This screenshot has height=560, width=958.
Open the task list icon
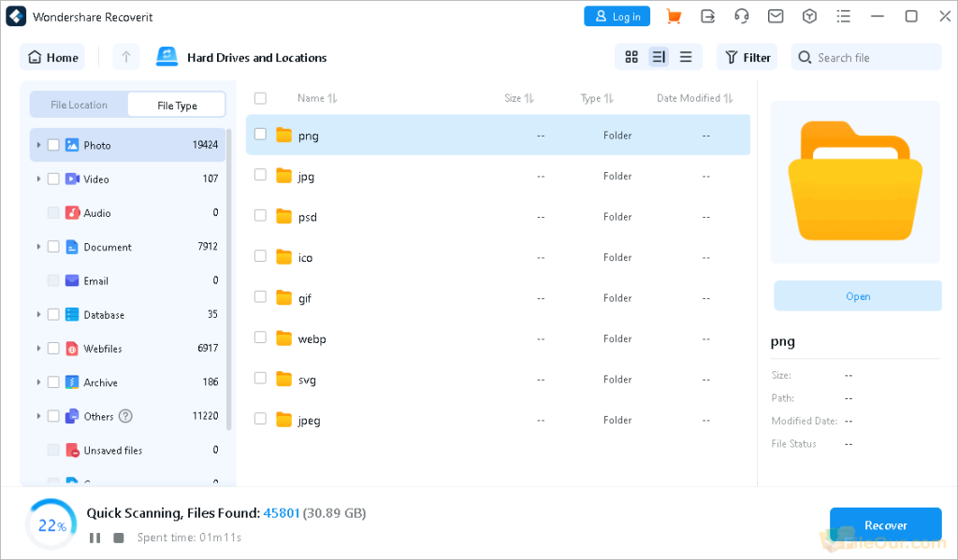843,16
